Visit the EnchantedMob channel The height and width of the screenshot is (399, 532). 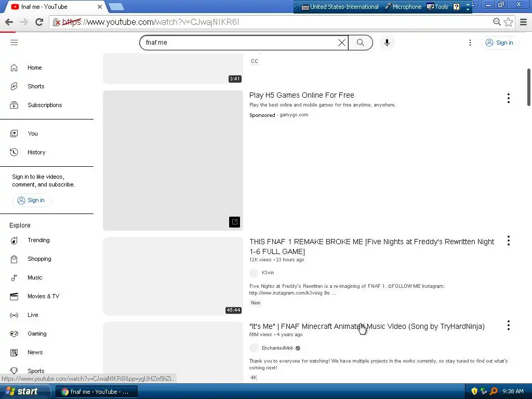point(277,348)
